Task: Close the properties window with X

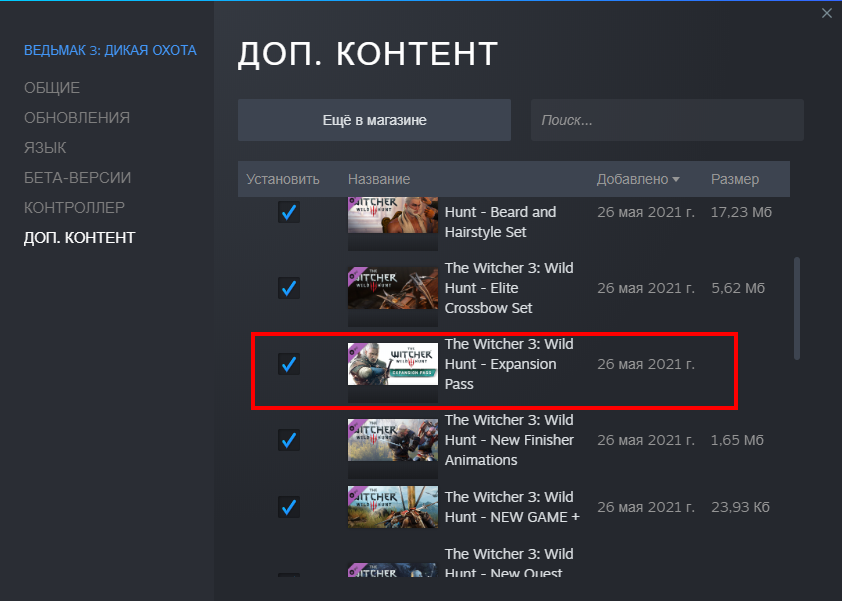Action: (x=826, y=13)
